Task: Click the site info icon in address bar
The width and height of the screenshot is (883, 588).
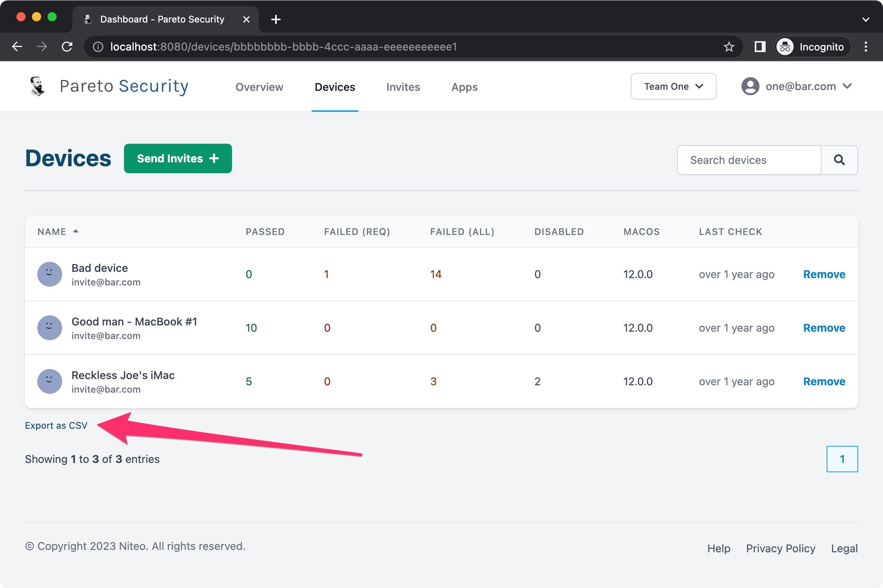Action: pos(98,47)
